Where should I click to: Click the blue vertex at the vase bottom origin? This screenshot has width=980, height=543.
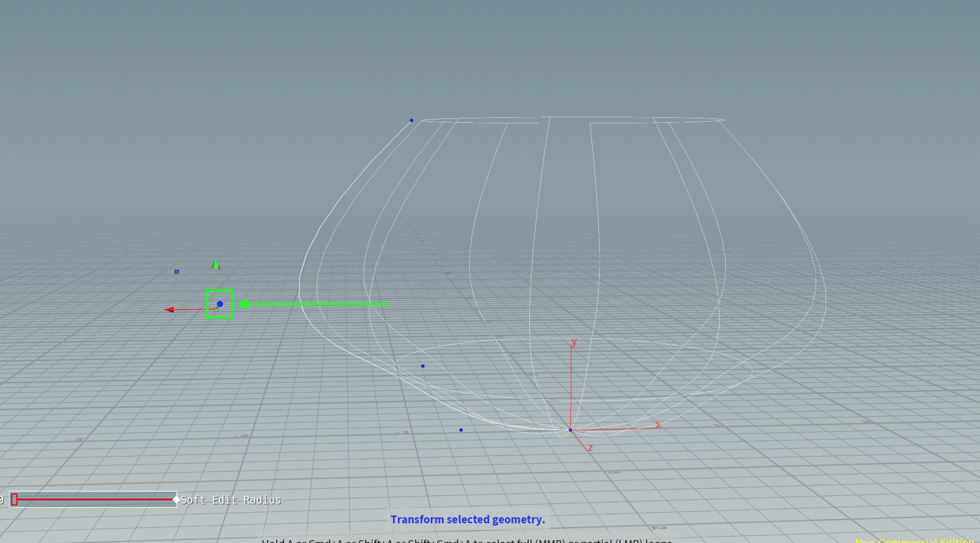click(571, 430)
